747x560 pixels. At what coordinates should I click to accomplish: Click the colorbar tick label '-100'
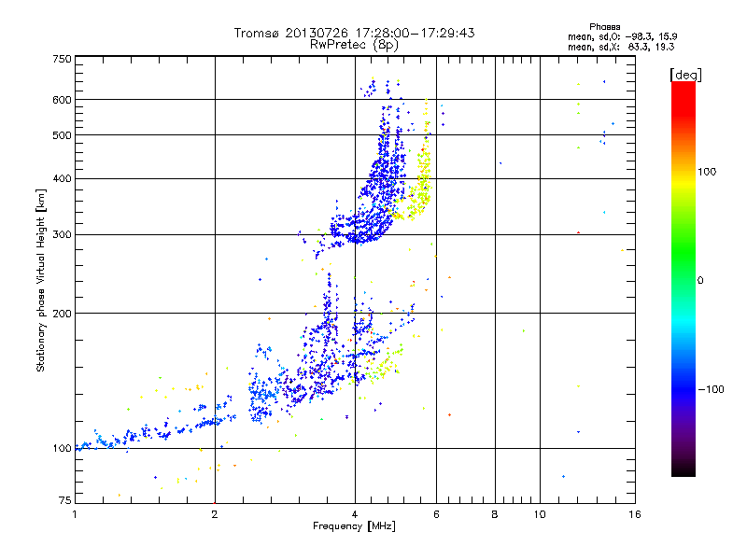(x=712, y=389)
